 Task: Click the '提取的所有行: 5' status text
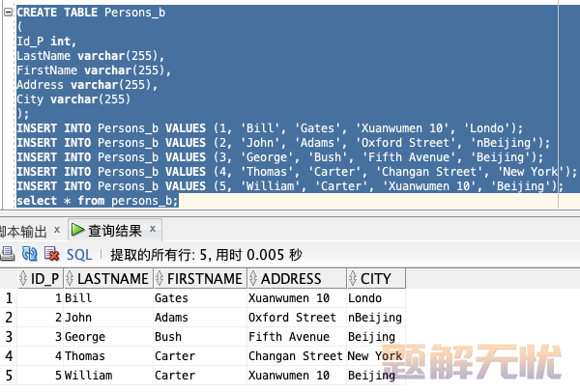click(159, 255)
